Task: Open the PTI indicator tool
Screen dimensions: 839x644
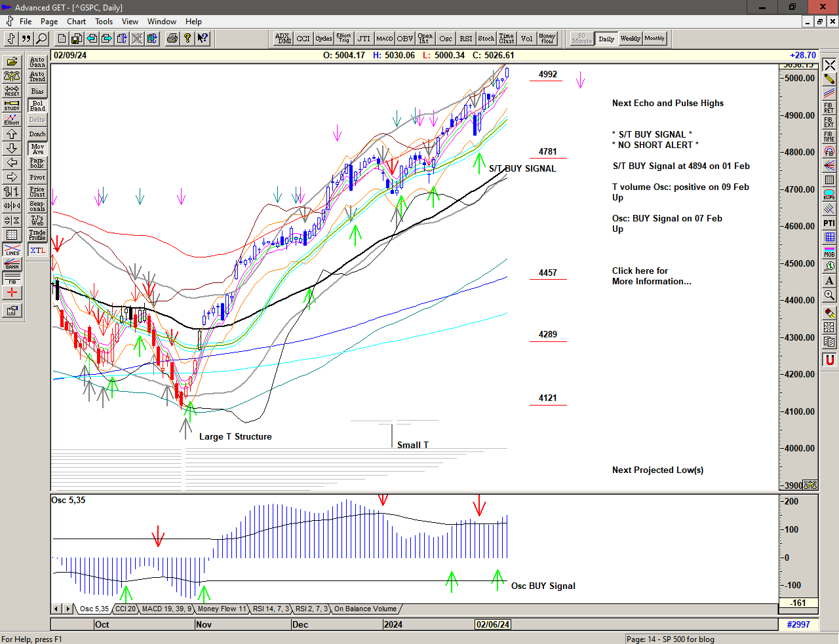Action: (x=829, y=223)
